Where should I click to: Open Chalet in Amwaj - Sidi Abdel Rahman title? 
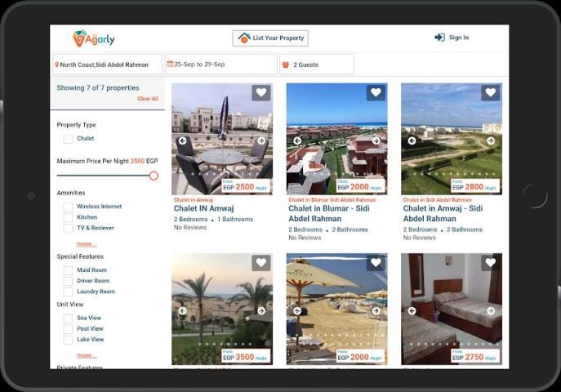point(443,213)
